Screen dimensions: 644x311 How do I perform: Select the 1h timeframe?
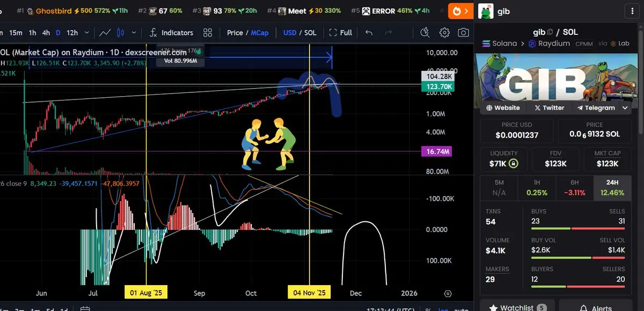point(32,33)
